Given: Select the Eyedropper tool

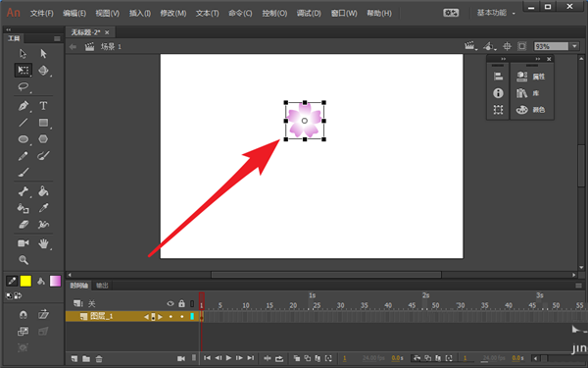Looking at the screenshot, I should point(43,208).
